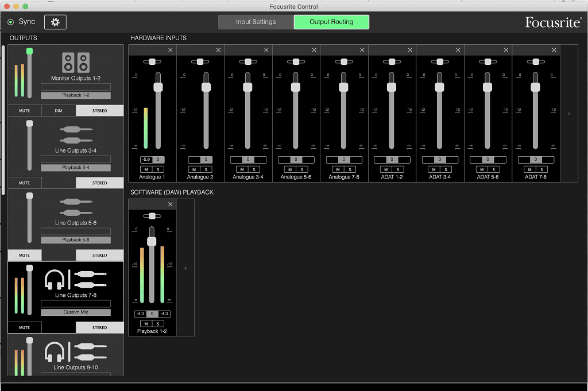Switch to the Output Routing tab

tap(331, 22)
